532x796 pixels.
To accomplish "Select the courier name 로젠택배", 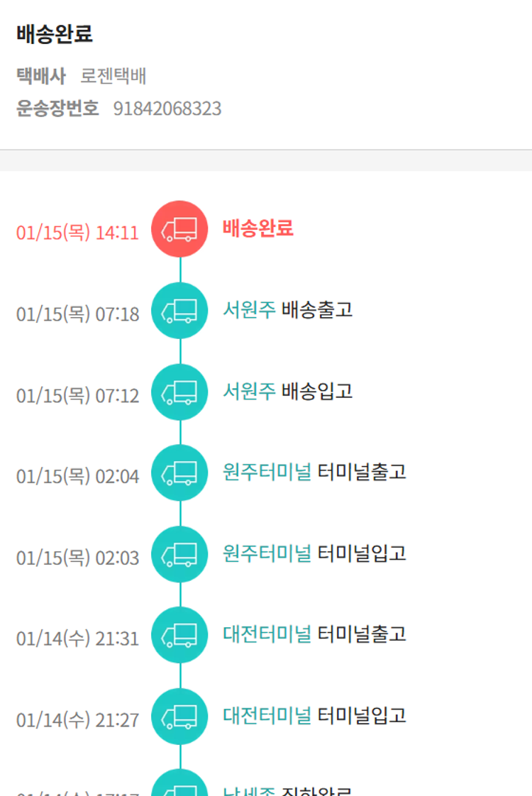I will (x=113, y=76).
